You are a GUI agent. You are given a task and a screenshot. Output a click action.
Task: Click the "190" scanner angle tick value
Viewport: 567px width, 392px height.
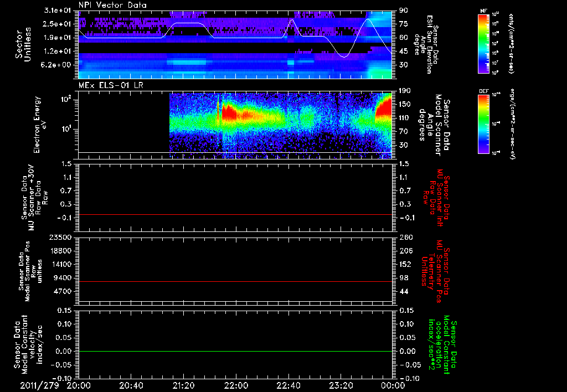pos(405,91)
